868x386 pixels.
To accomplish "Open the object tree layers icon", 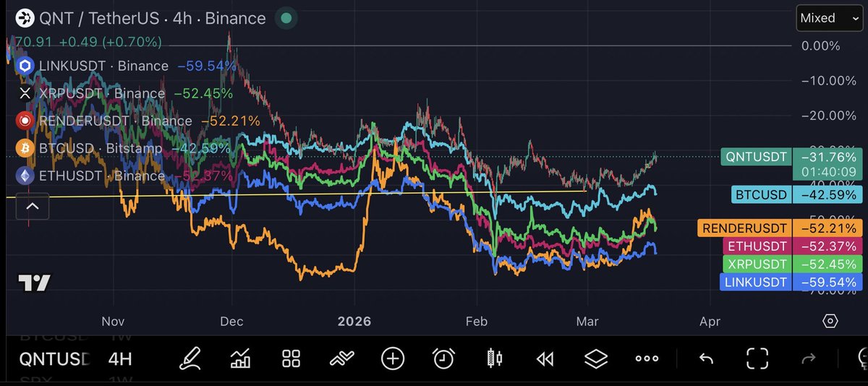I will click(596, 358).
